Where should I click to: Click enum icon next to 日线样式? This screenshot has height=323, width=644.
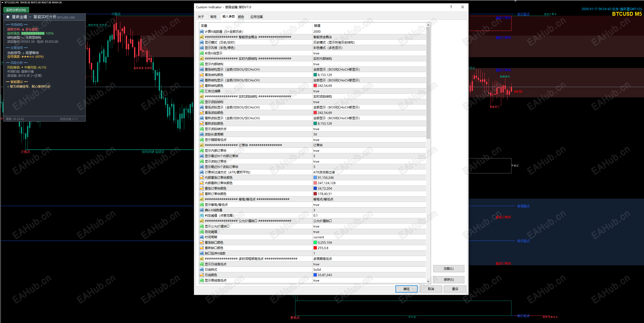201,270
